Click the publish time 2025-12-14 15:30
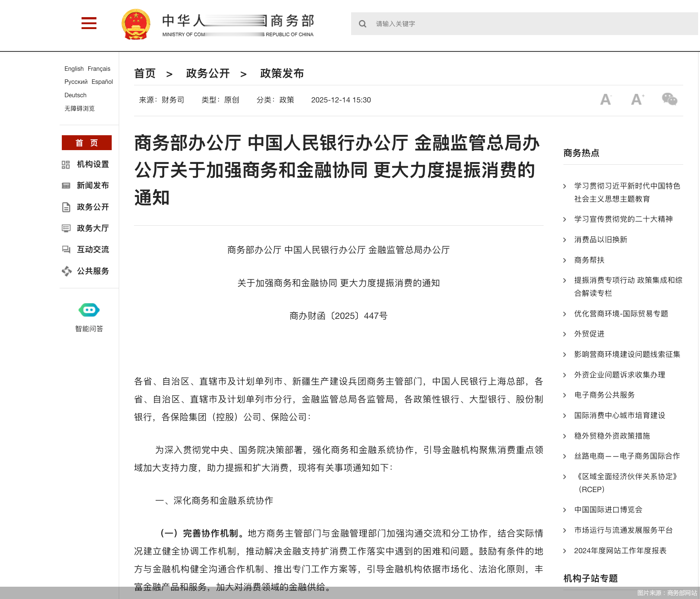700x599 pixels. [x=341, y=100]
